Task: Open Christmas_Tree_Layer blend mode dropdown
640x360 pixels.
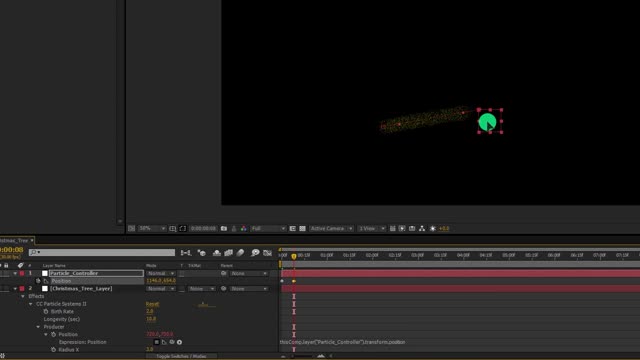Action: tap(161, 289)
